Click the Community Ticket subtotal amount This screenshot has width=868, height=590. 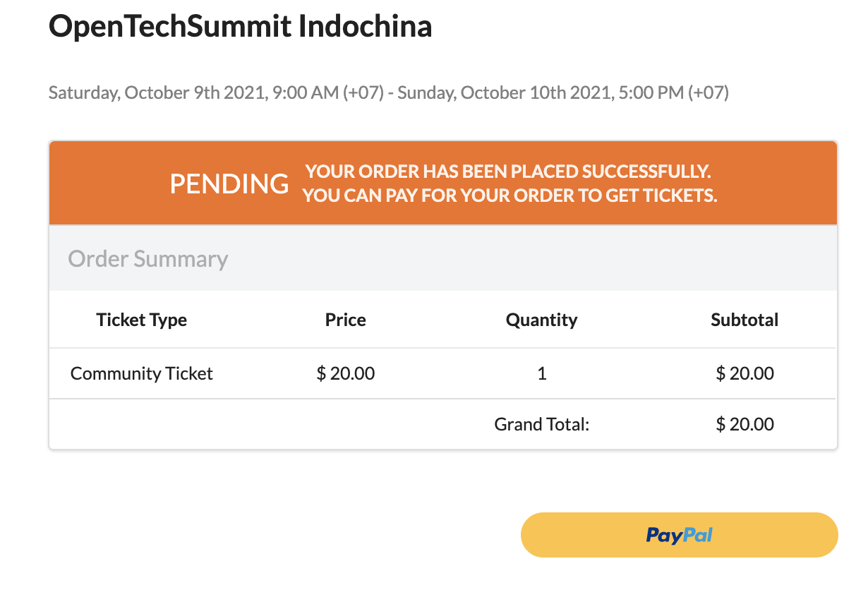click(745, 373)
